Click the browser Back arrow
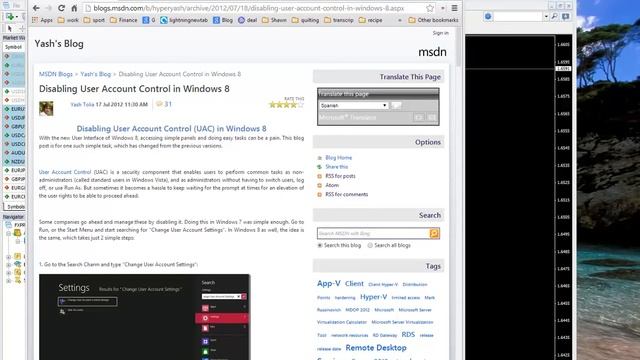This screenshot has width=640, height=360. 36,8
